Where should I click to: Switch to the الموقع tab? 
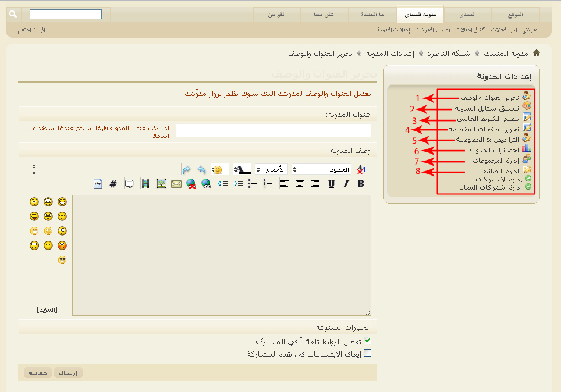point(515,15)
